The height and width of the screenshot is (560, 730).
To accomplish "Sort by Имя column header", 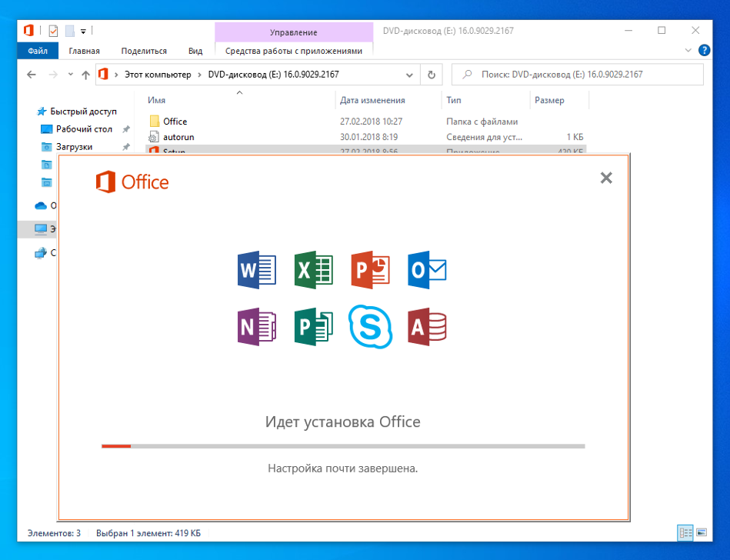I will (156, 100).
